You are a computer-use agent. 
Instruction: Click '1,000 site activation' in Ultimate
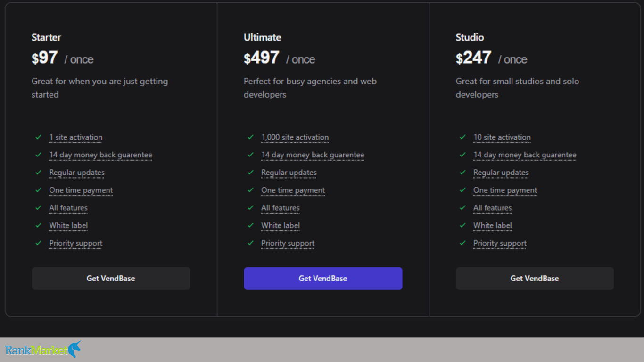[295, 137]
